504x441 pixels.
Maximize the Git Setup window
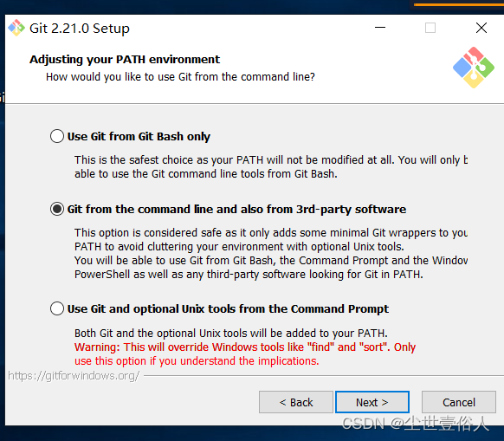point(430,28)
